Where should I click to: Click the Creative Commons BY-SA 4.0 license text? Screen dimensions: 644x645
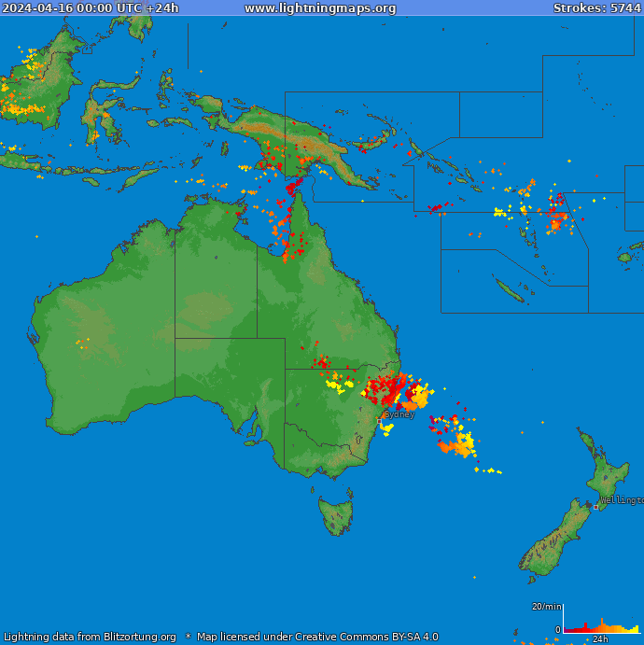[x=317, y=637]
